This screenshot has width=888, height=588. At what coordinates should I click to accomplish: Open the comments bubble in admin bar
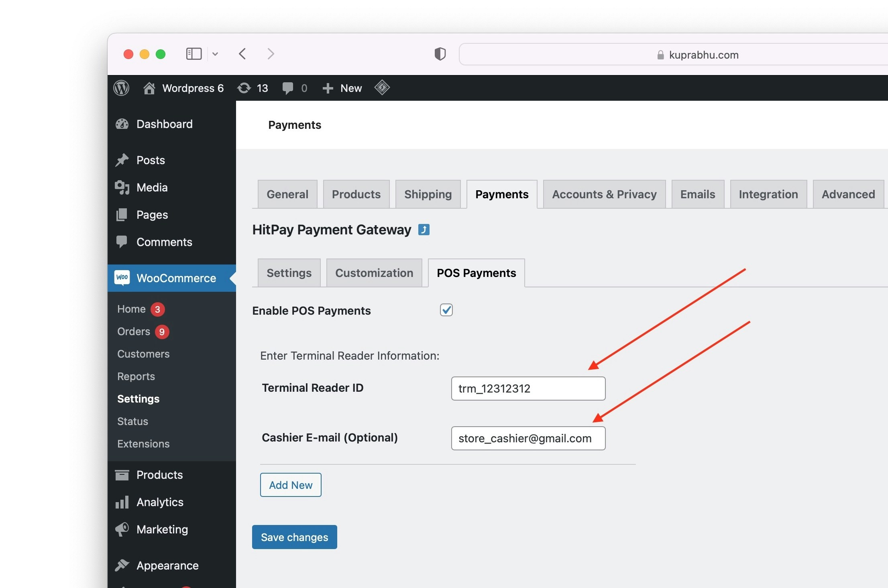[295, 88]
